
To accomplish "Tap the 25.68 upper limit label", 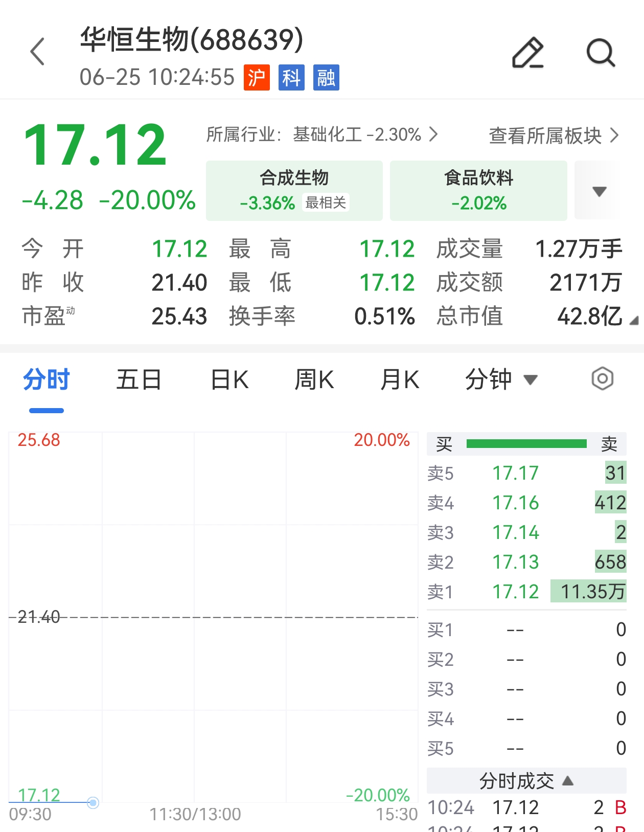I will [39, 440].
